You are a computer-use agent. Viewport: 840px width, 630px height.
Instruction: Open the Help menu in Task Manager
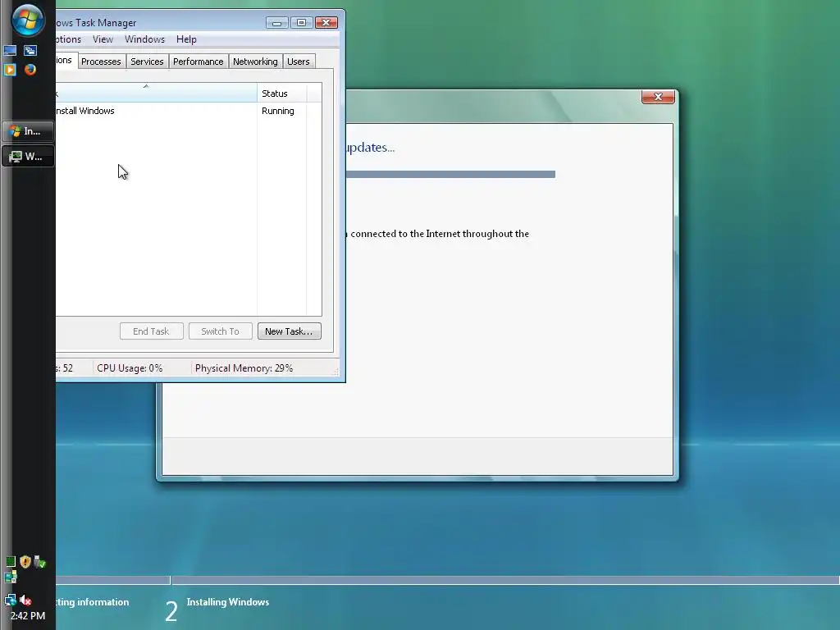tap(186, 39)
